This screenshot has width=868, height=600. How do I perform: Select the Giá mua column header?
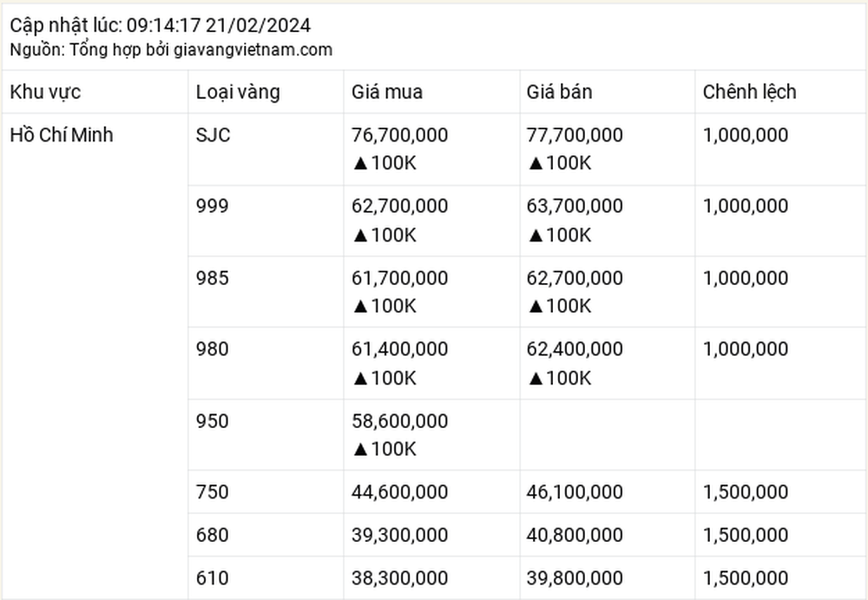[x=387, y=92]
